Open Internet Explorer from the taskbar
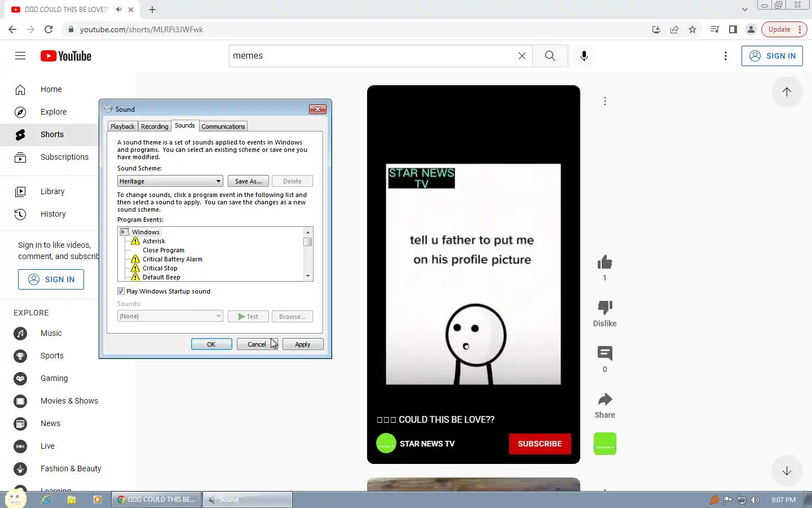Image resolution: width=812 pixels, height=508 pixels. [x=46, y=500]
